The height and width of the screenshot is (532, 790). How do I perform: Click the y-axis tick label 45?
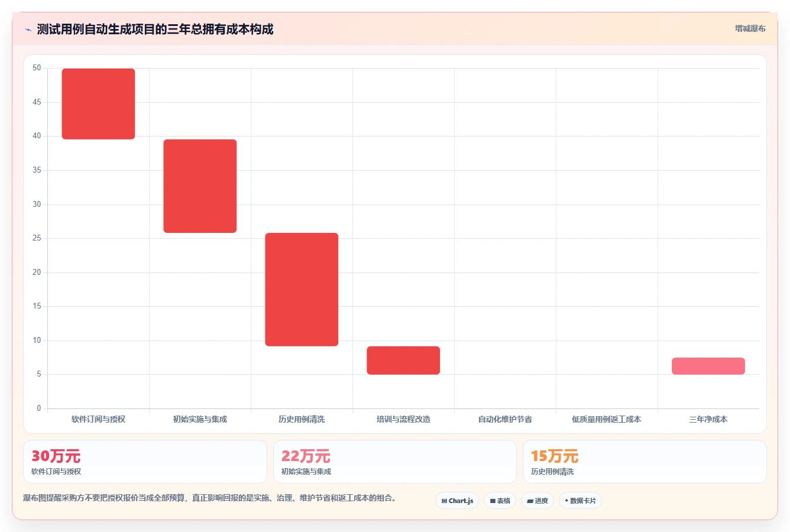(x=37, y=102)
